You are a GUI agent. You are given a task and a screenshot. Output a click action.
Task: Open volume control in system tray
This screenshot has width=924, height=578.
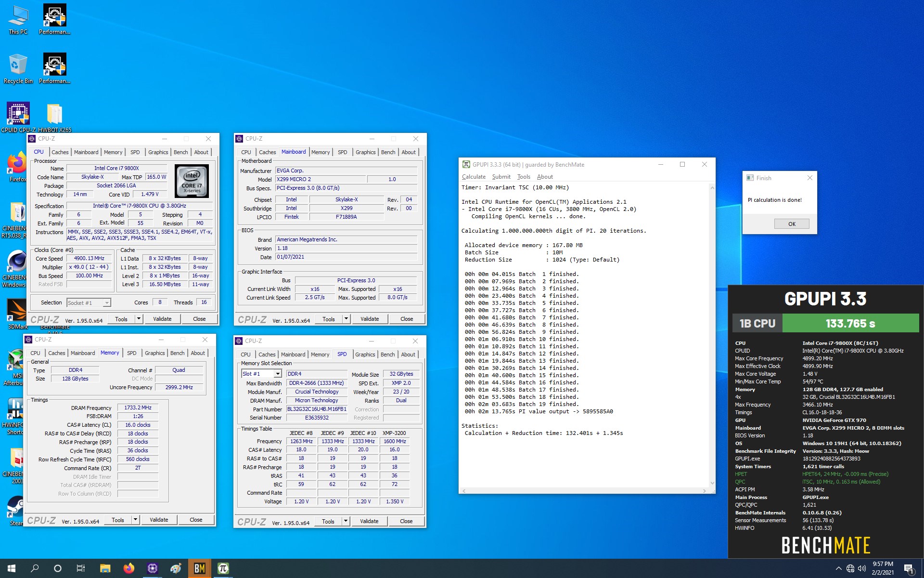[862, 568]
